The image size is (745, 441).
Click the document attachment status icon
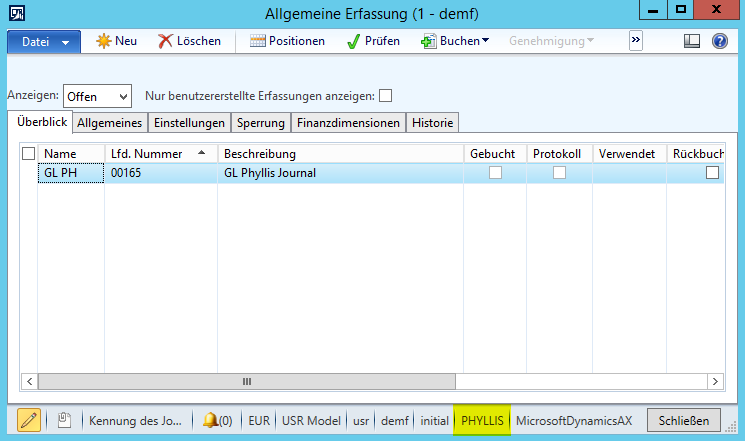coord(62,421)
